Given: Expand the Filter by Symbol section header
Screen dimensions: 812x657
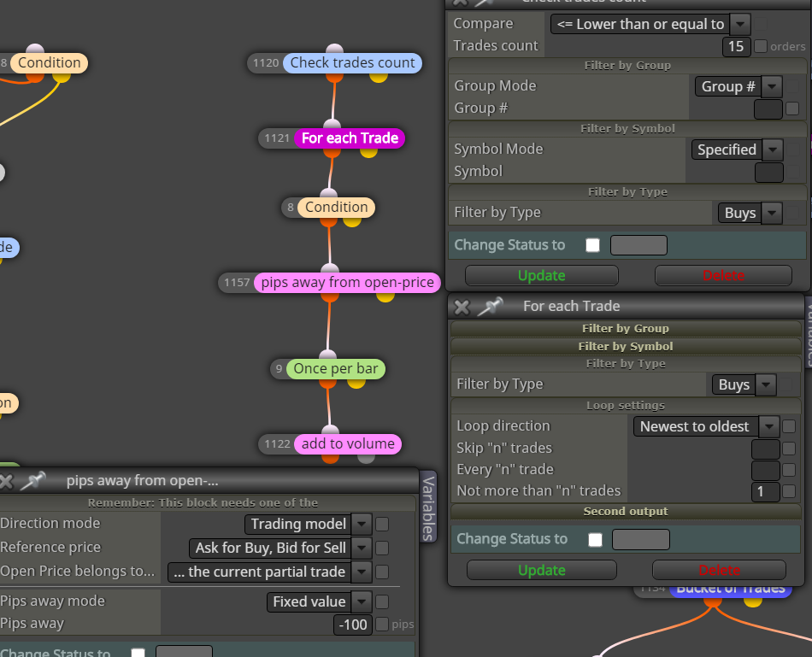Looking at the screenshot, I should (x=626, y=346).
